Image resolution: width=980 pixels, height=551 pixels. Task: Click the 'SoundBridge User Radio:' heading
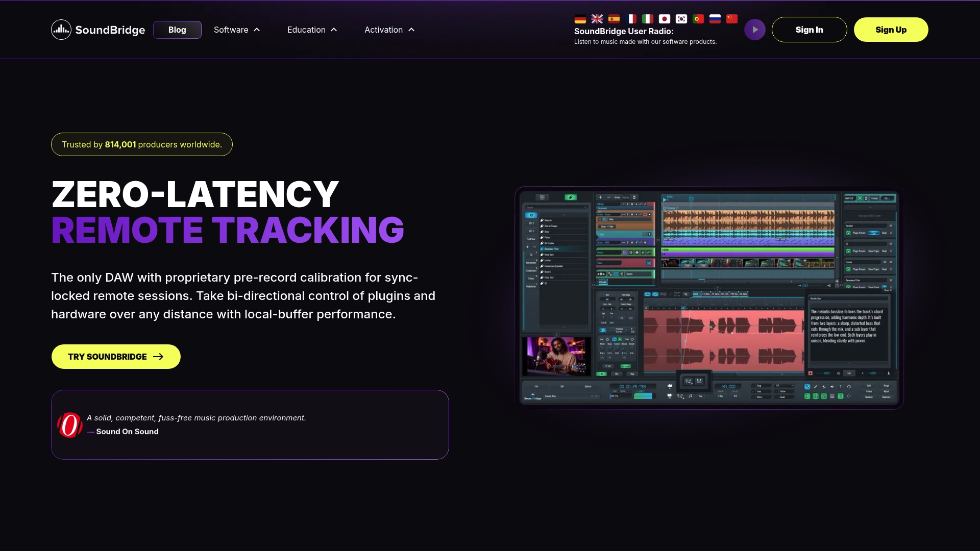tap(624, 31)
